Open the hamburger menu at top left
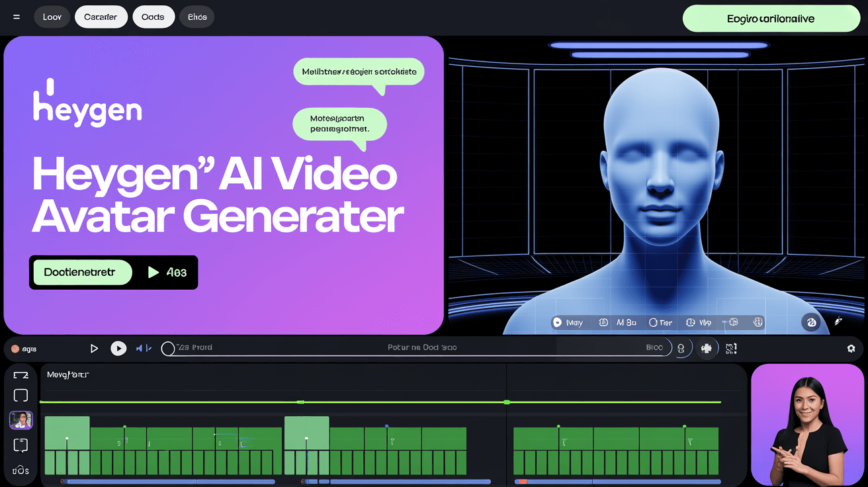This screenshot has height=487, width=868. coord(16,17)
